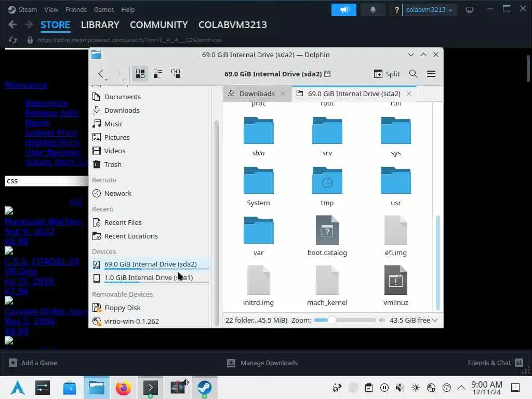Select boot.catalog file
Viewport: 532px width, 399px height.
coord(327,236)
